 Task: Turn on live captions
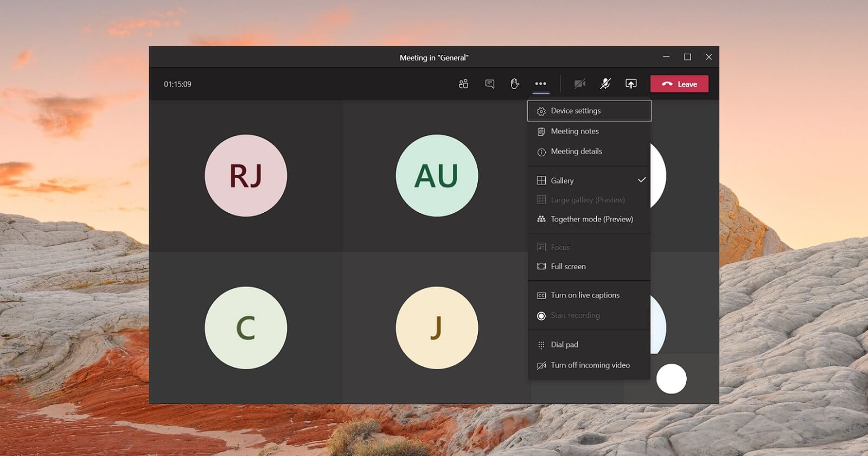pyautogui.click(x=585, y=295)
